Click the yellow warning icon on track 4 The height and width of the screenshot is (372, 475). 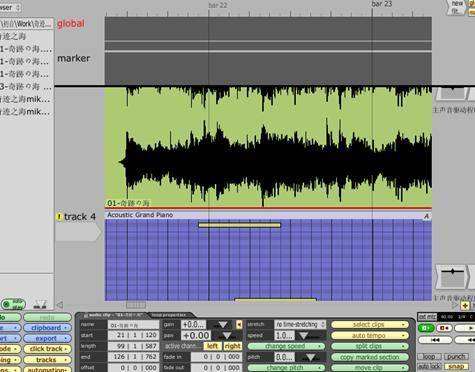coord(59,217)
